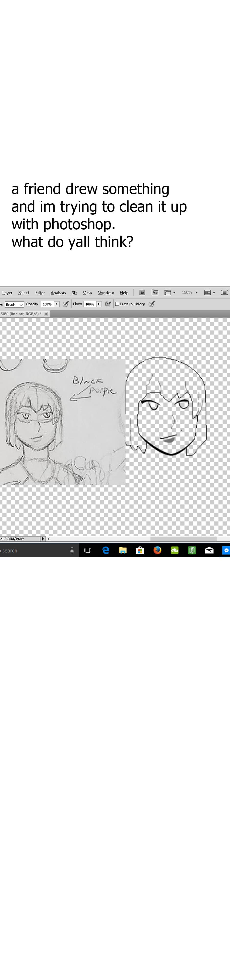Click the Opacity value field

pos(47,304)
